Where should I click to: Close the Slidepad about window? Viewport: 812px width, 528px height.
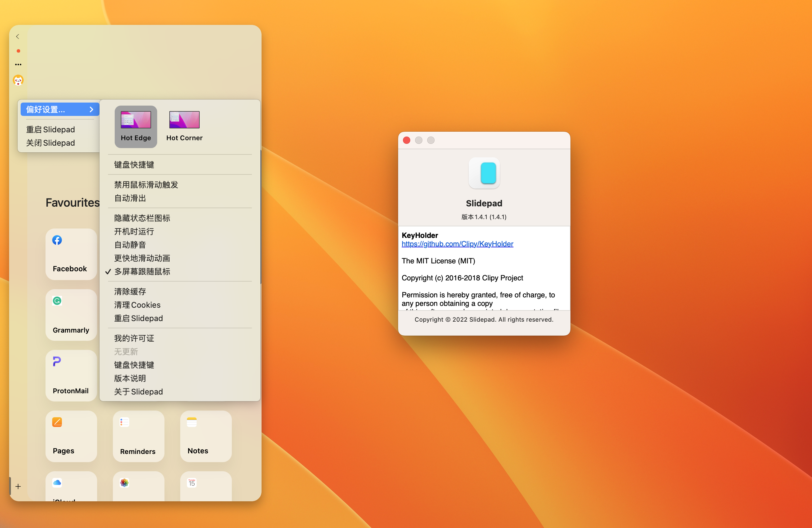[406, 140]
